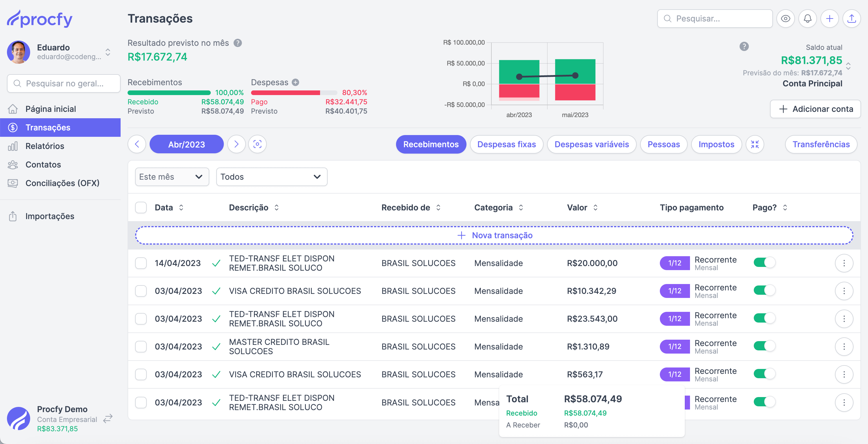
Task: Switch to the Despesas fixas tab
Action: [x=506, y=144]
